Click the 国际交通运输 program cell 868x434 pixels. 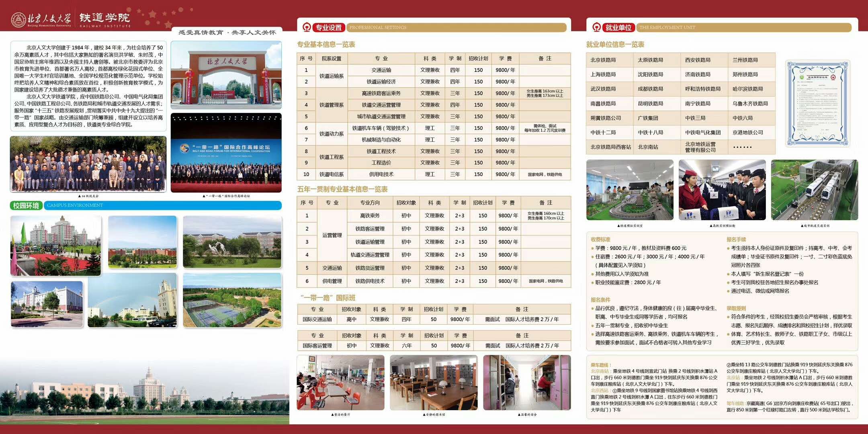click(x=317, y=319)
